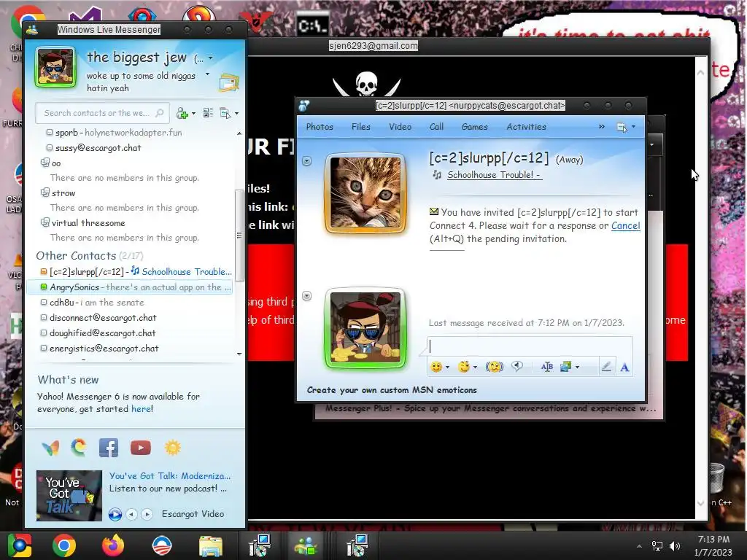
Task: Expand the personal message dropdown arrow
Action: 208,74
